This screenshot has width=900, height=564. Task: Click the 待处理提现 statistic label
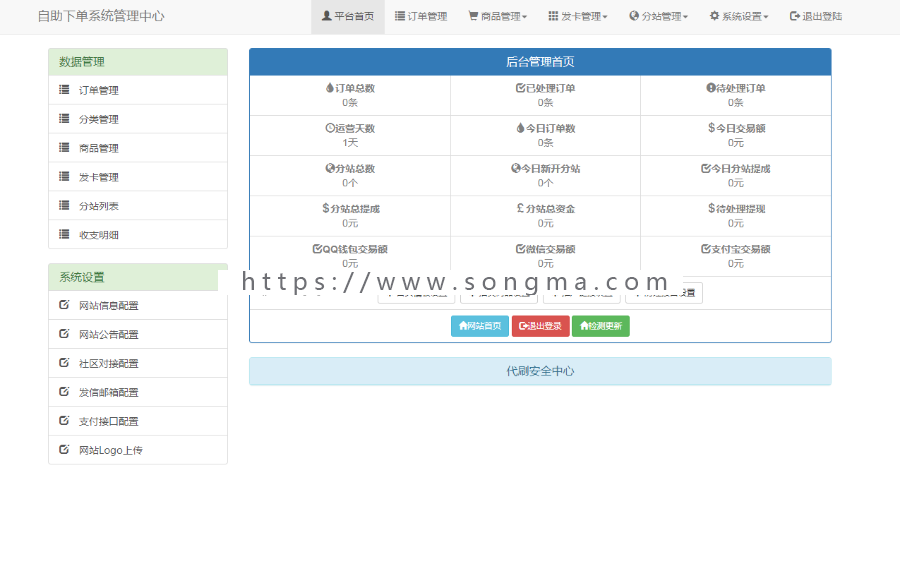coord(741,209)
